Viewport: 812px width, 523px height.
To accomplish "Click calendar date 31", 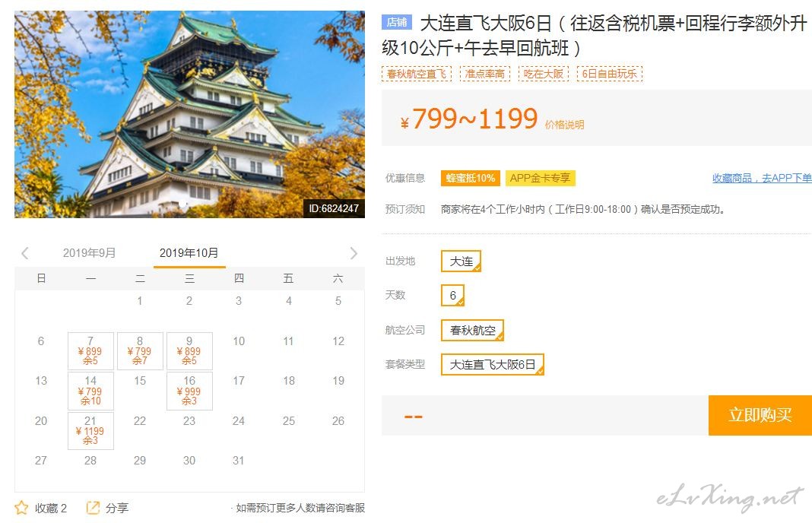I will click(238, 461).
